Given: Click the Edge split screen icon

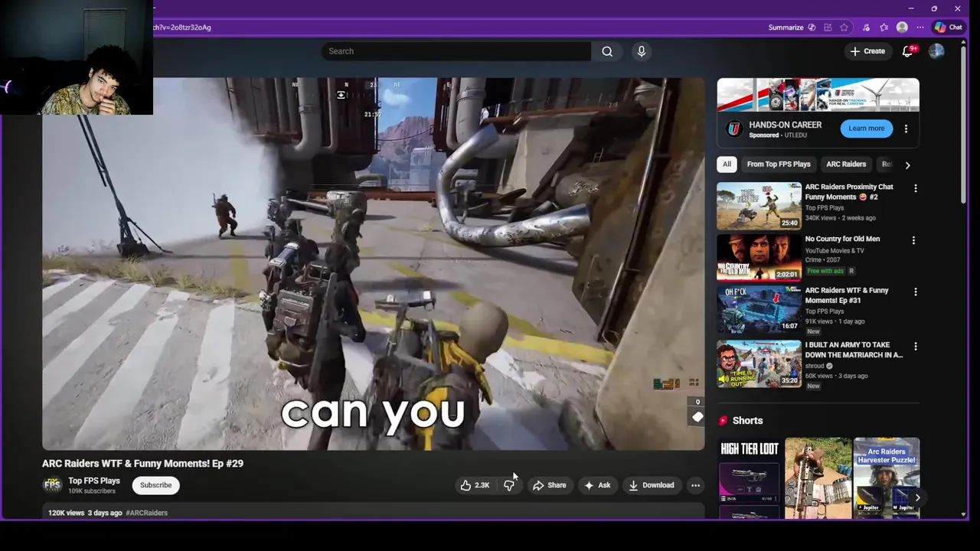Looking at the screenshot, I should (828, 28).
